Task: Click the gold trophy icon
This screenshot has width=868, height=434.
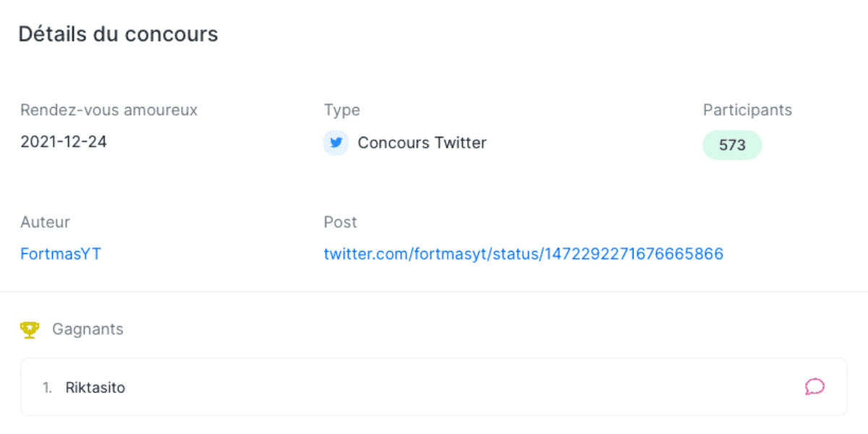Action: click(30, 330)
